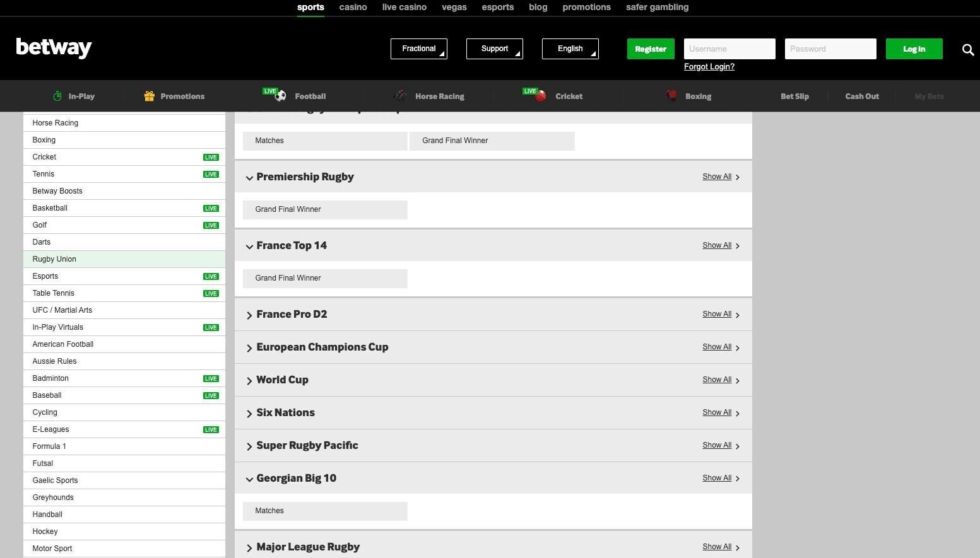The width and height of the screenshot is (980, 558).
Task: Go to the blog tab
Action: (x=538, y=7)
